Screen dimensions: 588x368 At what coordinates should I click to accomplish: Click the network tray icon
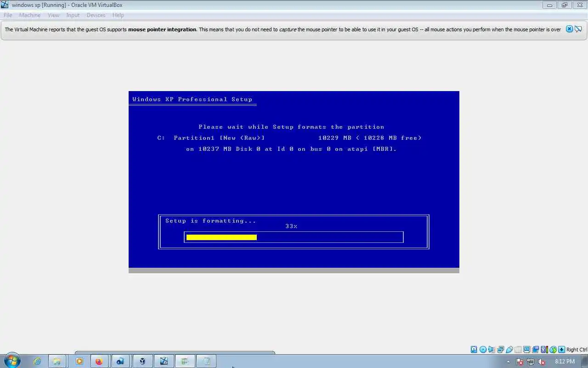[x=531, y=362]
